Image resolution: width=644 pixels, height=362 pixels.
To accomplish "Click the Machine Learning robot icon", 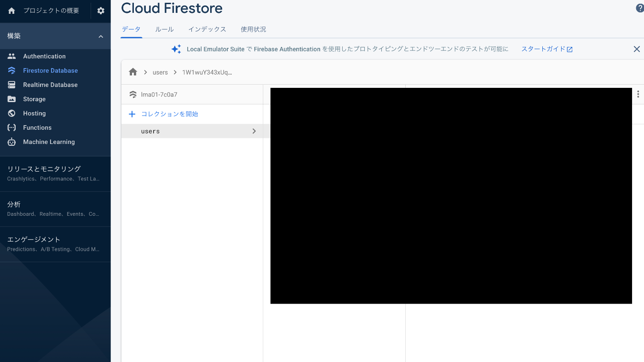I will 11,142.
